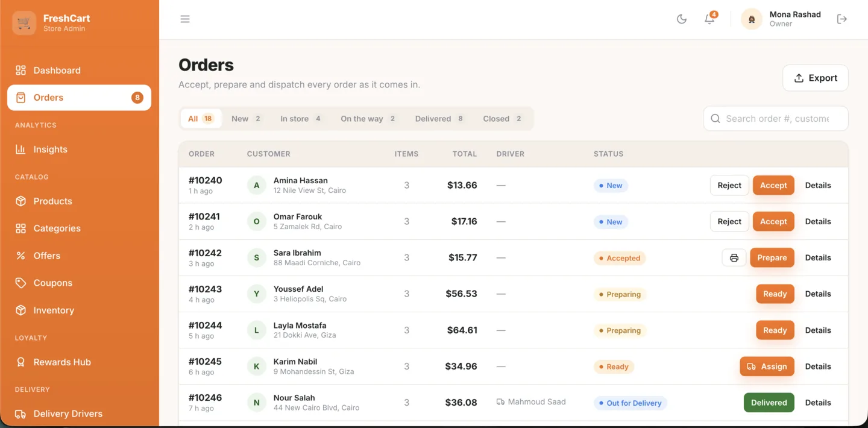
Task: Open Rewards Hub in the sidebar
Action: pyautogui.click(x=79, y=362)
